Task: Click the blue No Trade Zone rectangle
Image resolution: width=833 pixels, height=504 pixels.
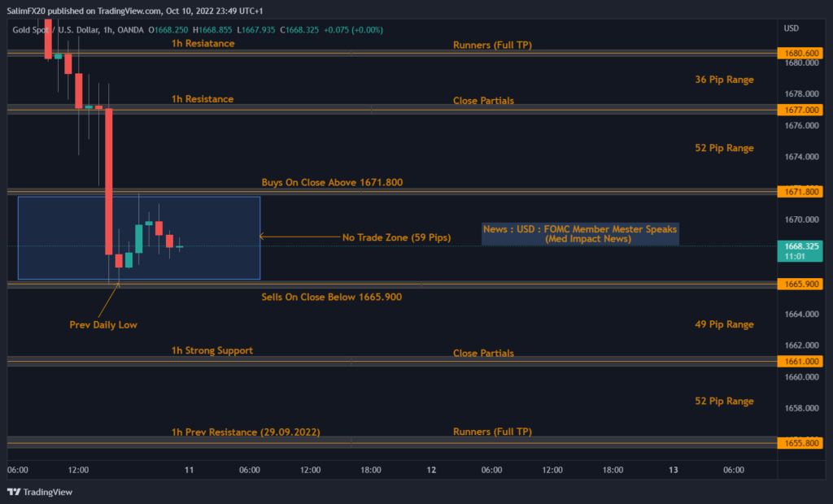Action: 139,238
